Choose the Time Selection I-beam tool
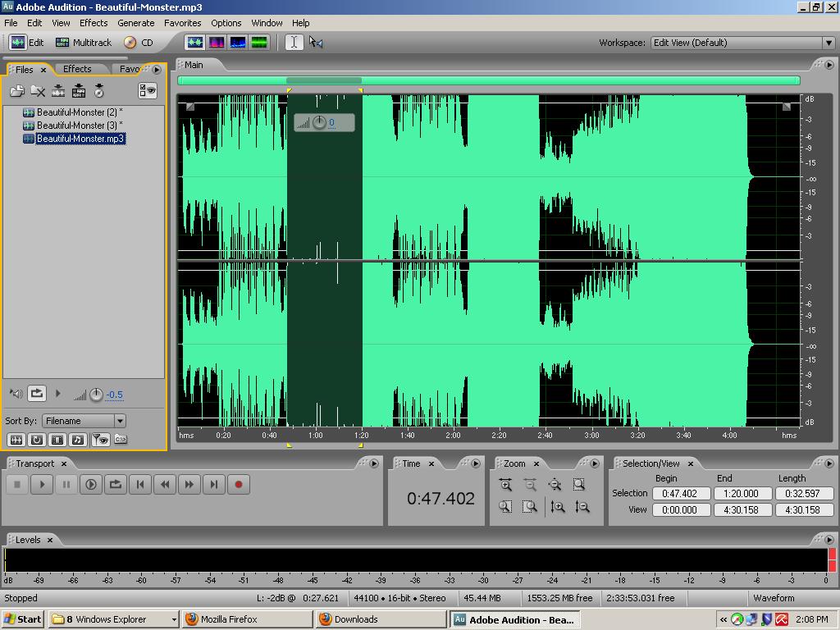 click(294, 43)
